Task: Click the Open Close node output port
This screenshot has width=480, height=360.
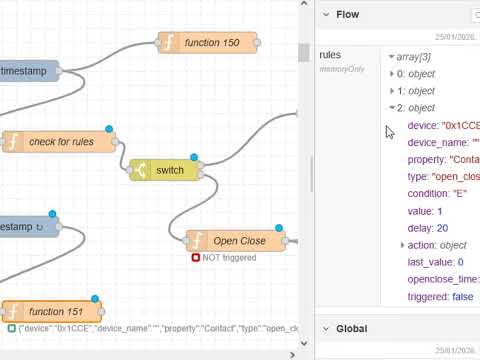Action: pyautogui.click(x=285, y=241)
